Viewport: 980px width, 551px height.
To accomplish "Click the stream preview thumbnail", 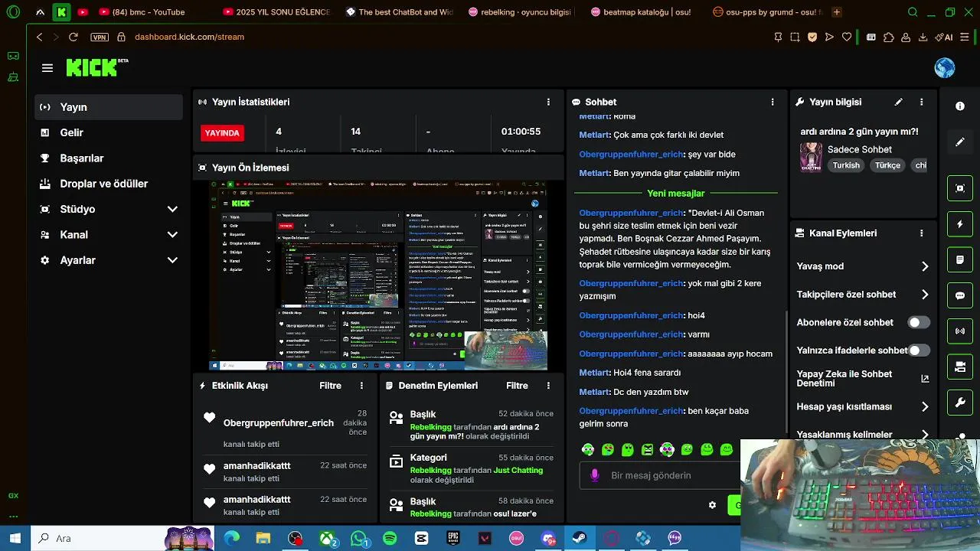I will pyautogui.click(x=380, y=275).
